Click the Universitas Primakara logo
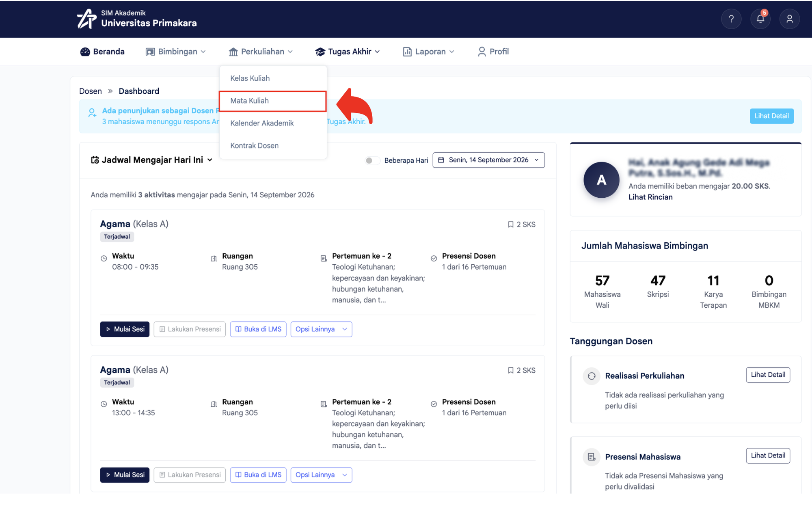The height and width of the screenshot is (518, 812). tap(137, 19)
